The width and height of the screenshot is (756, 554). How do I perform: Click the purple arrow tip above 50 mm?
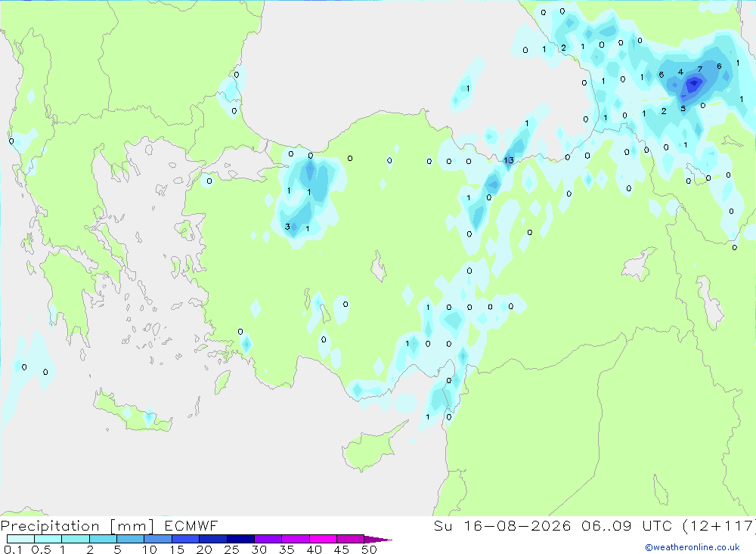[377, 539]
